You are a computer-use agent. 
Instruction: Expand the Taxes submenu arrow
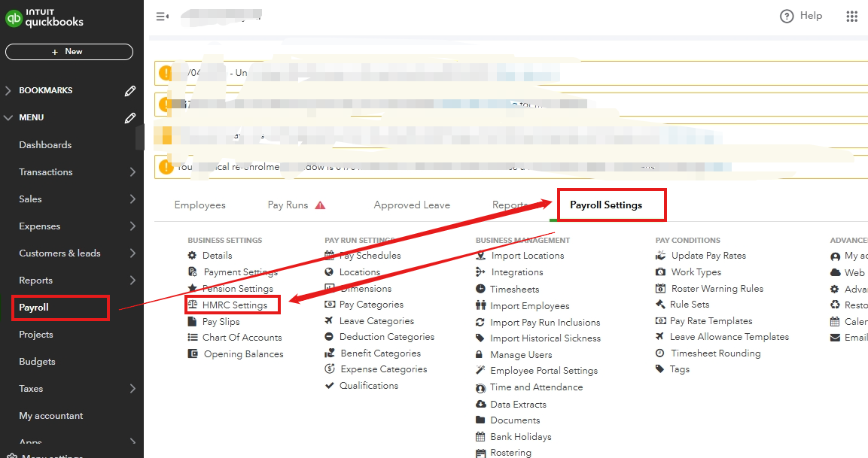coord(132,389)
